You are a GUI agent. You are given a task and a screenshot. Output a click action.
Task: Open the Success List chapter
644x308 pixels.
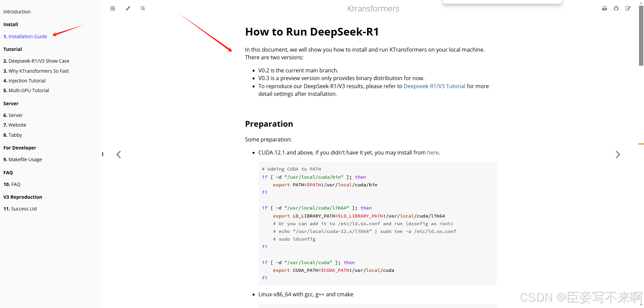[x=20, y=209]
